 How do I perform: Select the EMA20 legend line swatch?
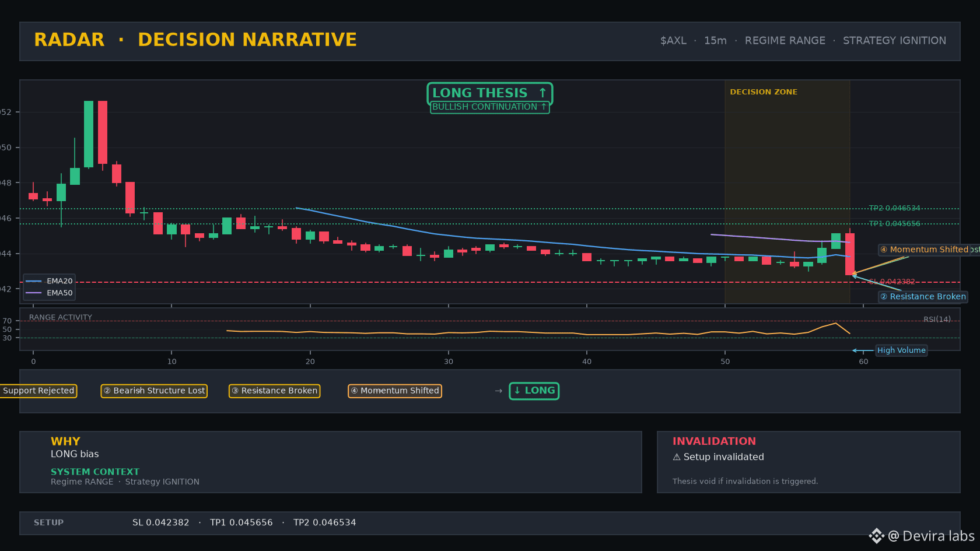click(34, 281)
